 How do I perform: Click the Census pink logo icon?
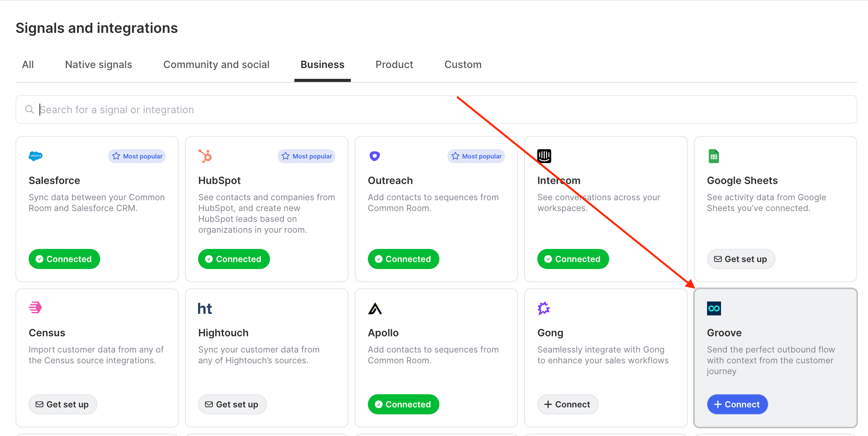tap(36, 308)
